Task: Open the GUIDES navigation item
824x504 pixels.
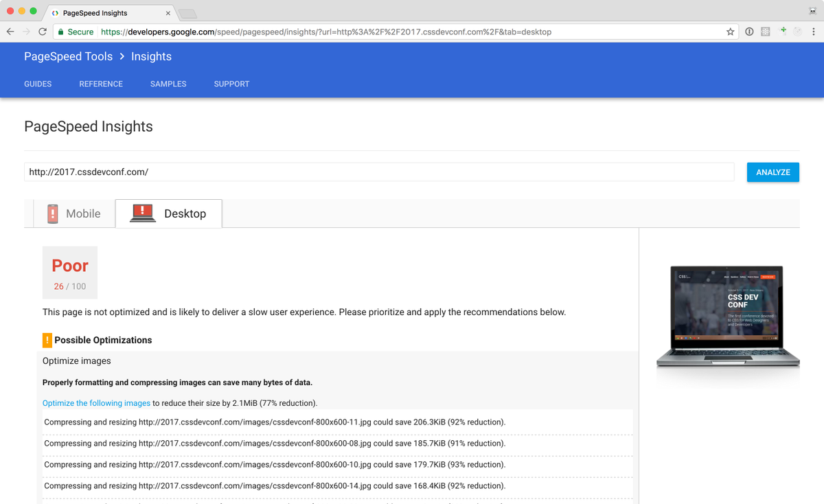Action: coord(38,84)
